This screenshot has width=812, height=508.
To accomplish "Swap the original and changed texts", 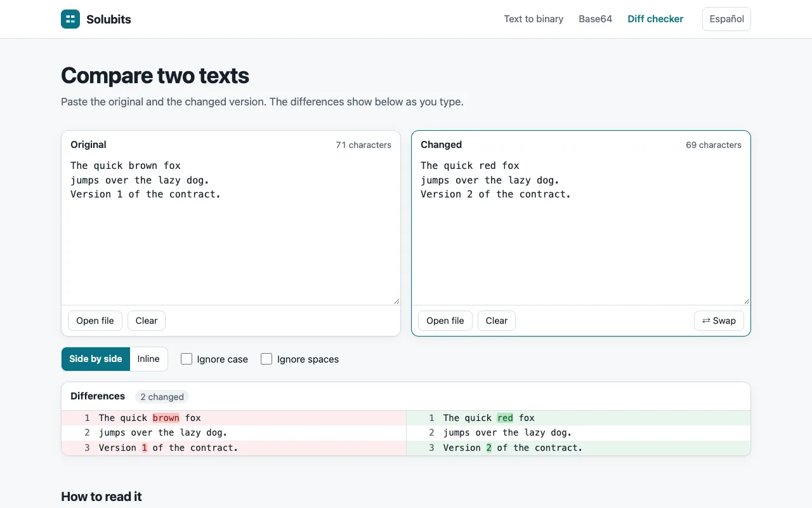I will (719, 321).
